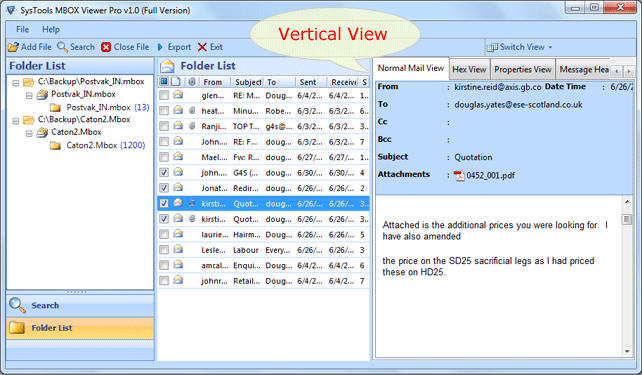This screenshot has width=642, height=375.
Task: Switch to the Message Header tab
Action: pos(584,70)
